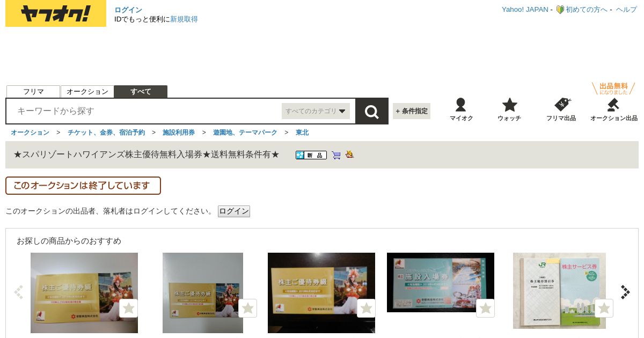Open Yahoo! JAPAN link
The width and height of the screenshot is (644, 338).
click(525, 10)
